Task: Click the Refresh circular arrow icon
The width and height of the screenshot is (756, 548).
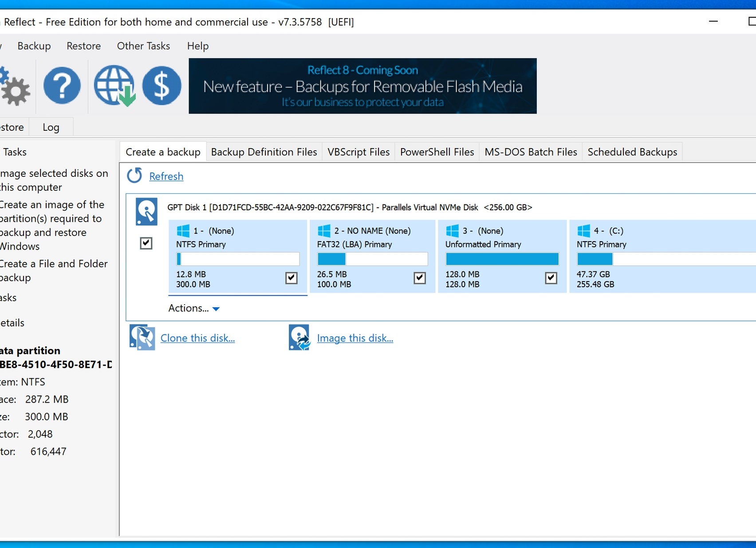Action: coord(134,176)
